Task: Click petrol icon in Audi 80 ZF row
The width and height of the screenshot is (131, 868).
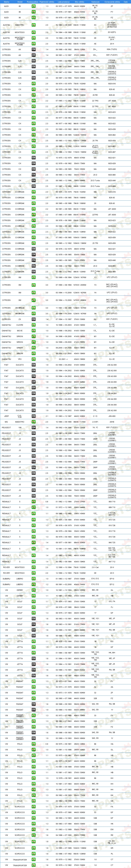Action: [34, 6]
